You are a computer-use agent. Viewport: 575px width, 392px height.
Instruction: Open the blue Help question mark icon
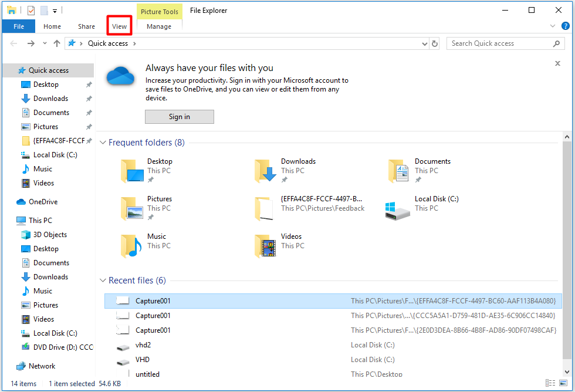pyautogui.click(x=564, y=26)
